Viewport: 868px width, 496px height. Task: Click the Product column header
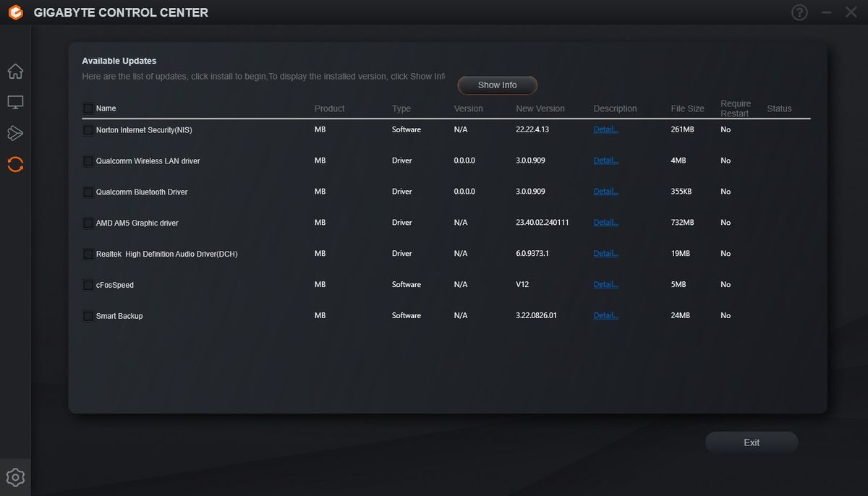[x=329, y=108]
